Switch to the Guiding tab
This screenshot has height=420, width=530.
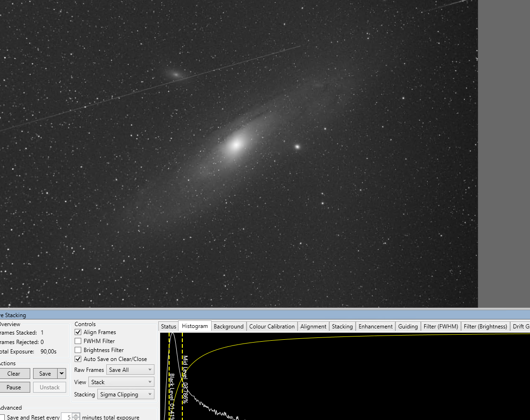408,327
